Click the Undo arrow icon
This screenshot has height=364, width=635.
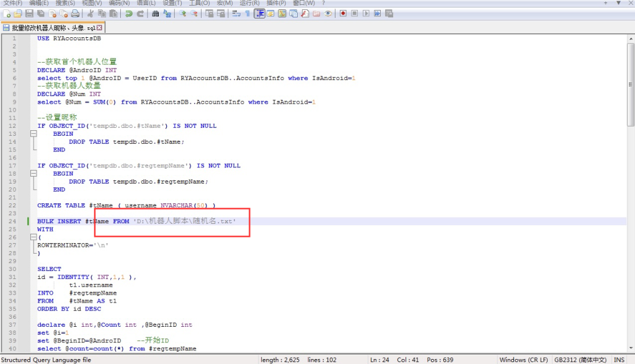[x=128, y=13]
